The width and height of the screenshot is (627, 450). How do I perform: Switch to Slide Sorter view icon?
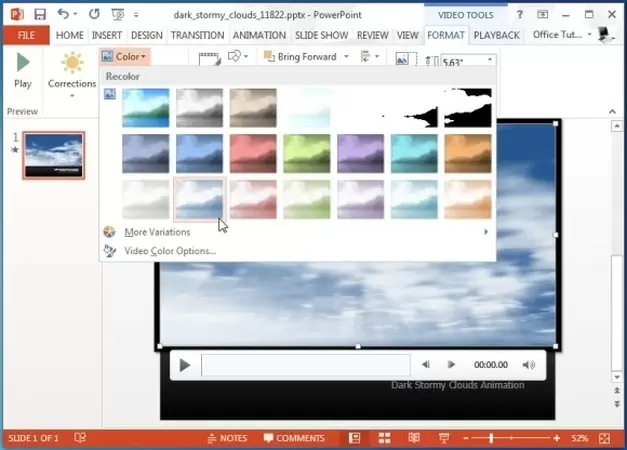click(x=384, y=438)
